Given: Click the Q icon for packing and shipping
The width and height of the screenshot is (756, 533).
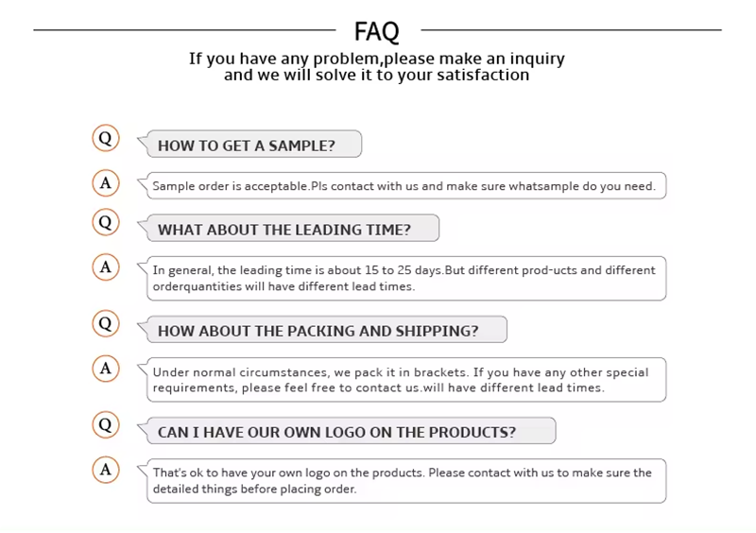Looking at the screenshot, I should click(x=105, y=324).
